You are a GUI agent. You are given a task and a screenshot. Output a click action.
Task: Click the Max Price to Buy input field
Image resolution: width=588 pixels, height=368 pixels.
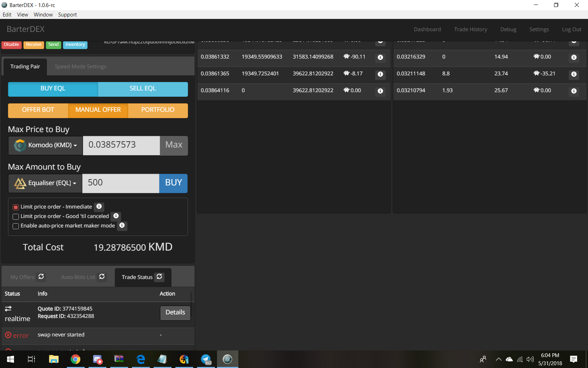[121, 145]
